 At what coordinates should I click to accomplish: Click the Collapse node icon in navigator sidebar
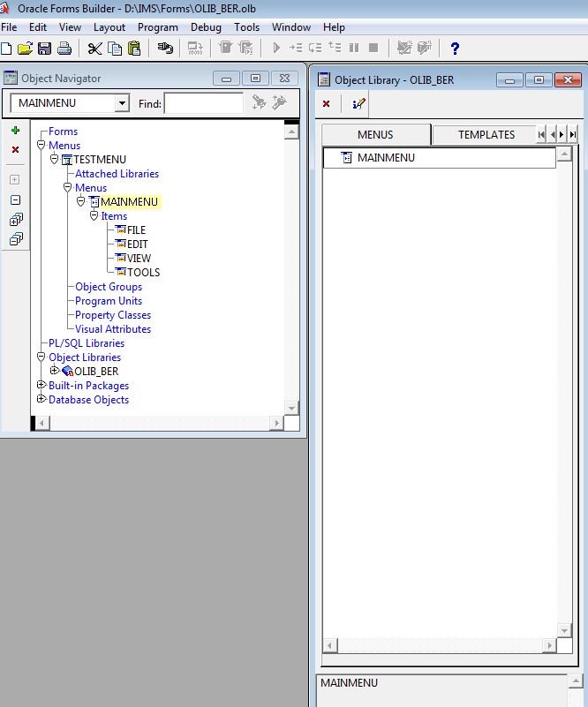coord(15,200)
